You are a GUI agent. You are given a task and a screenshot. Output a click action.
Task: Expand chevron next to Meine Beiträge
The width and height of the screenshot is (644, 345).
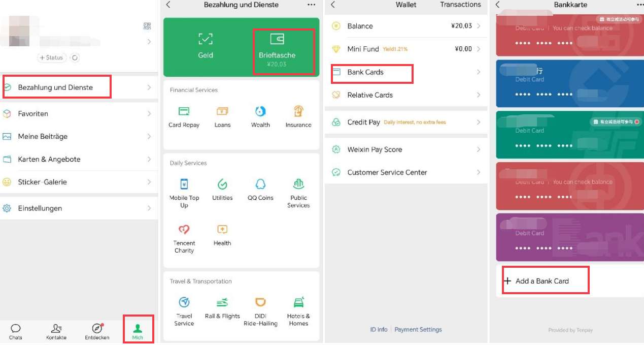click(149, 137)
